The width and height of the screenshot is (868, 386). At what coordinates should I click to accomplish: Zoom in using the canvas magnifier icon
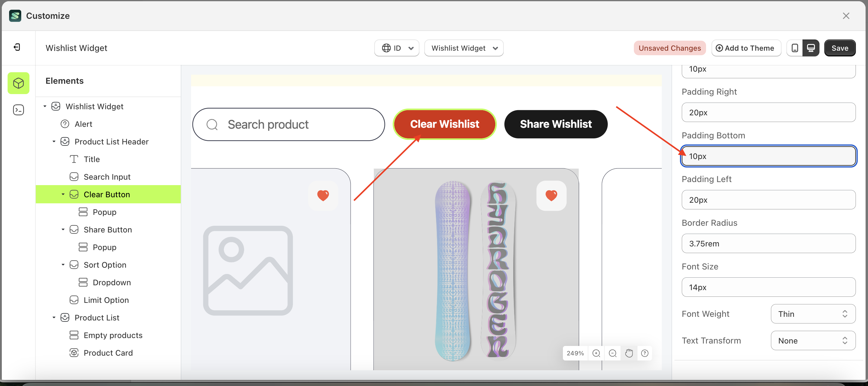[596, 353]
